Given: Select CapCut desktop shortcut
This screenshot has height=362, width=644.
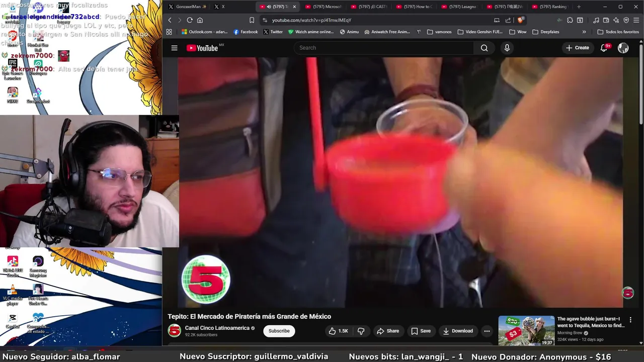Looking at the screenshot, I should (13, 321).
